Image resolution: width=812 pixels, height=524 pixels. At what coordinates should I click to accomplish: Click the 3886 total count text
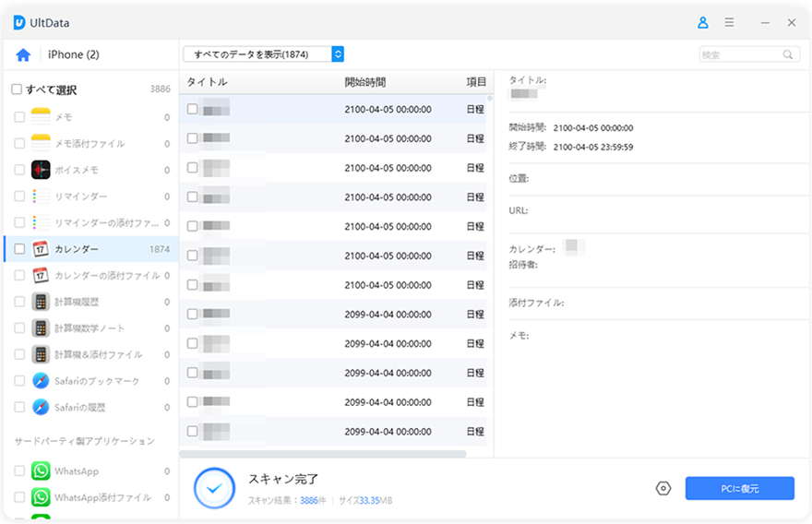(160, 89)
